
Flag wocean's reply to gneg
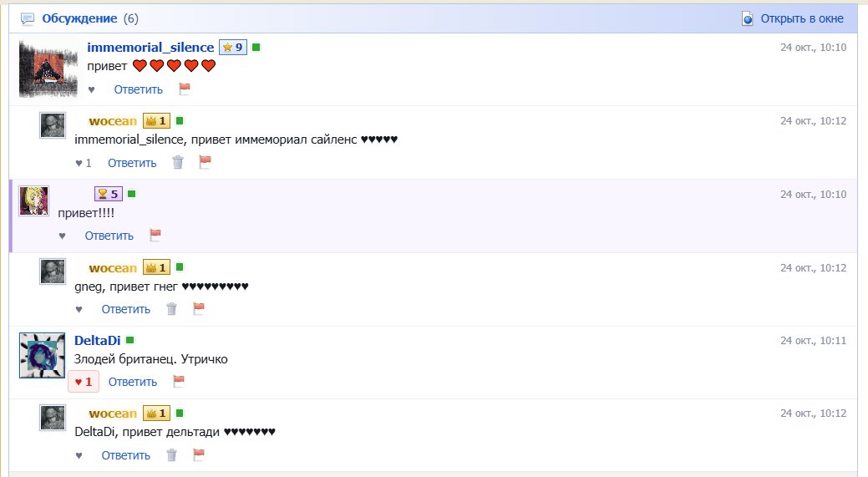199,308
